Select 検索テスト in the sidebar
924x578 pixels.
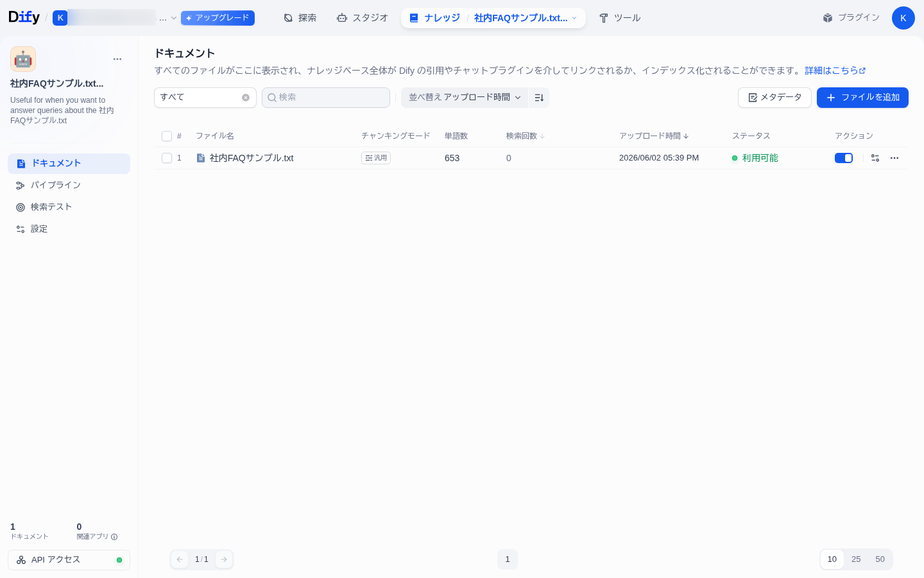[x=69, y=207]
